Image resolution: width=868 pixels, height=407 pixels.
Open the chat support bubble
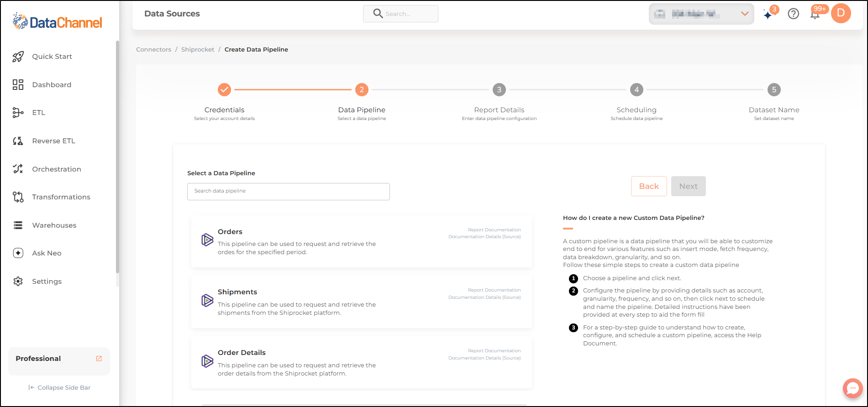[x=852, y=388]
